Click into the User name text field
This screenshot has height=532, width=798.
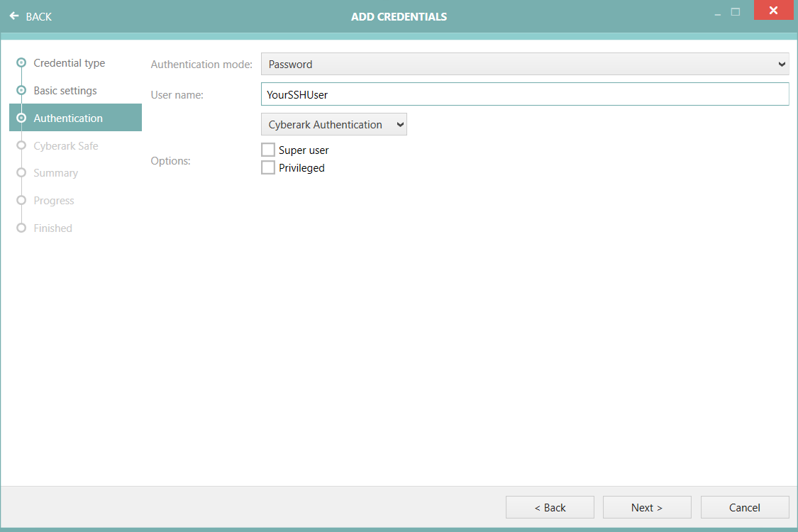(x=525, y=94)
